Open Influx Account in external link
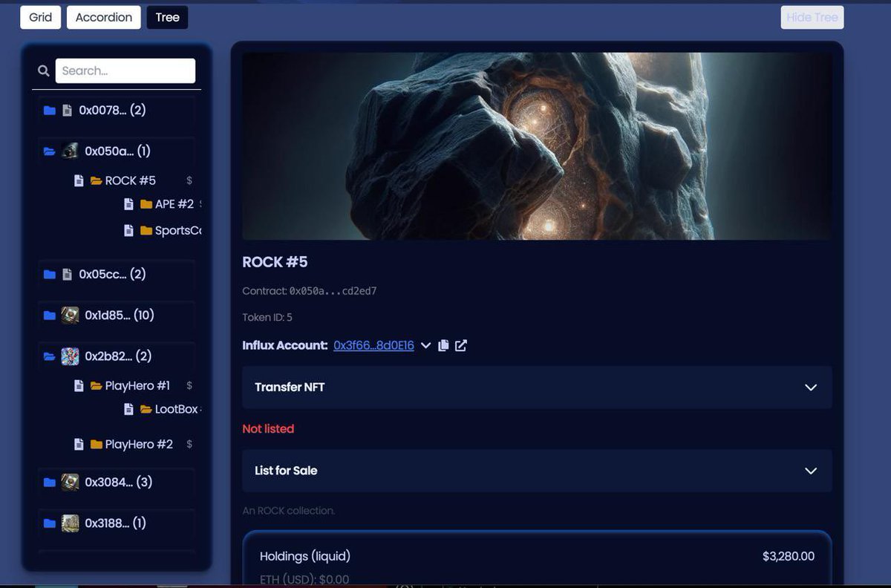The image size is (891, 588). coord(461,345)
